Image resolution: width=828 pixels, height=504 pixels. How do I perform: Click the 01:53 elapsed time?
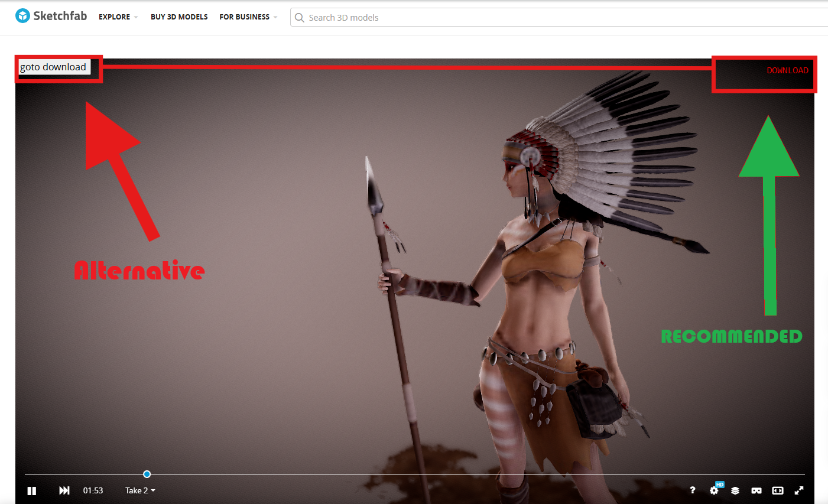pyautogui.click(x=93, y=490)
